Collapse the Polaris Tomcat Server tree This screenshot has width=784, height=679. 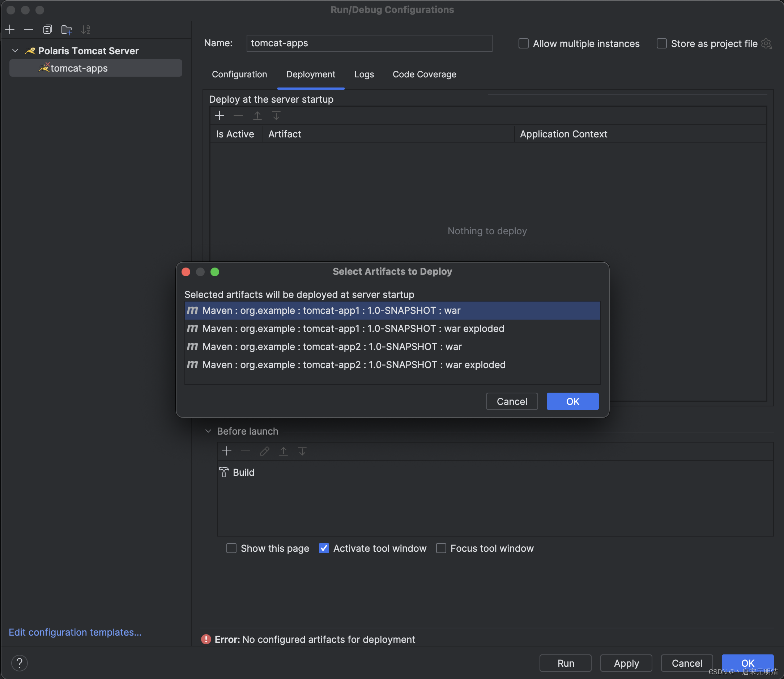[15, 50]
